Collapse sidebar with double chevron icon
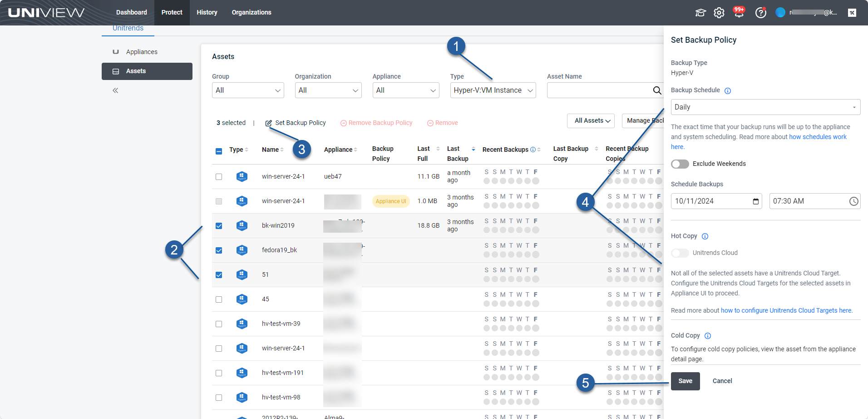Viewport: 868px width, 419px height. 115,90
